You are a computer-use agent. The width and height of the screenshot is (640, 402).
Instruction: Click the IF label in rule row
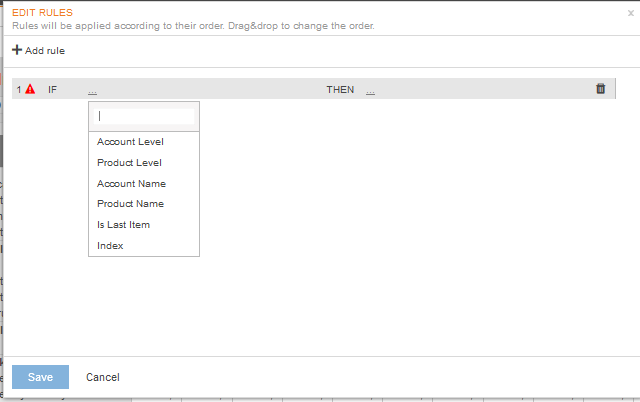[53, 90]
